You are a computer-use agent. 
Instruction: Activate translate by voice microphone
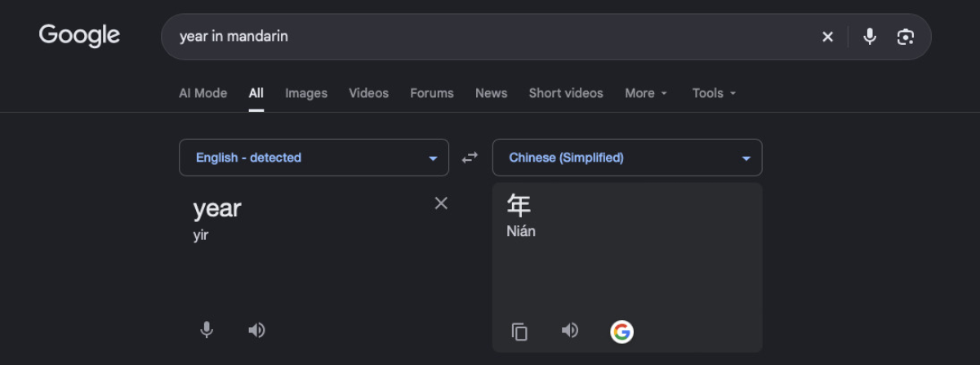(207, 330)
